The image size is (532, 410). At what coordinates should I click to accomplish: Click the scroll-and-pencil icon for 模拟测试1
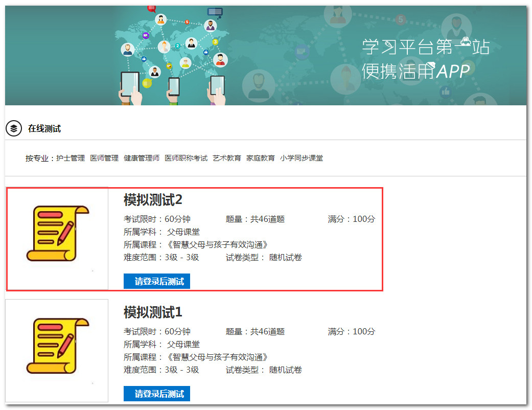[x=57, y=346]
